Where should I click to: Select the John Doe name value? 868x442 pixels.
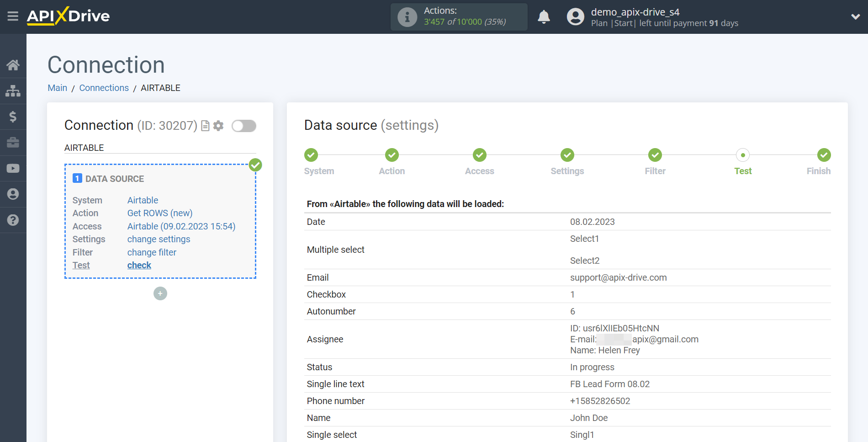tap(589, 418)
